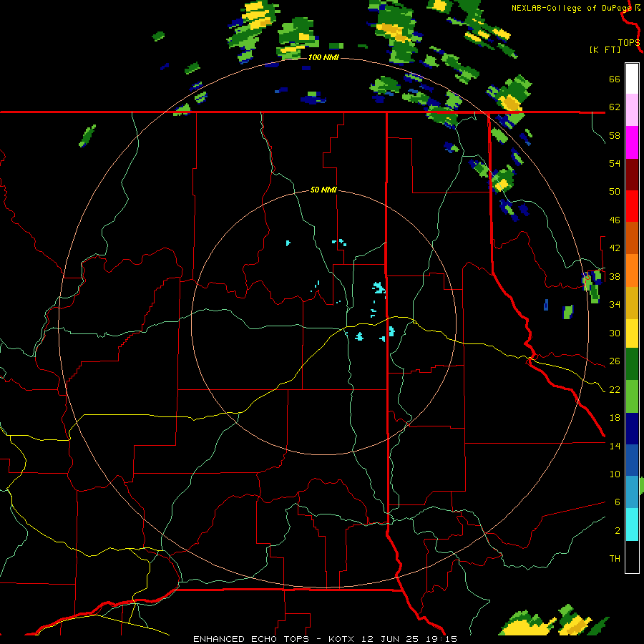Click the NEXLAB-College of DuPage text

(x=572, y=8)
